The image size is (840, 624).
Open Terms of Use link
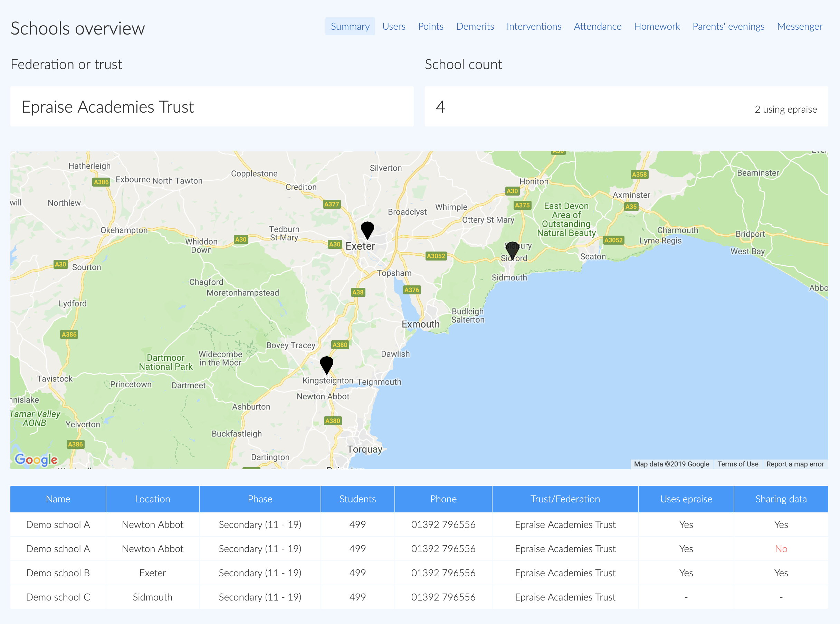pyautogui.click(x=738, y=464)
